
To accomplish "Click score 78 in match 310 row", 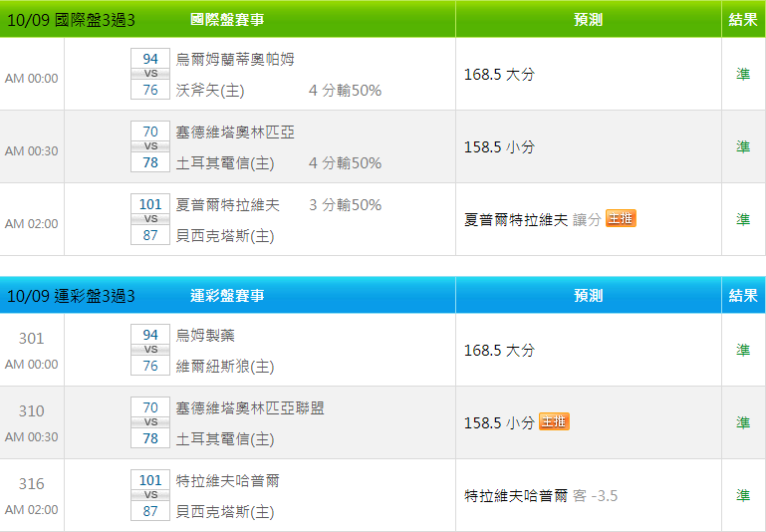I will pyautogui.click(x=150, y=438).
